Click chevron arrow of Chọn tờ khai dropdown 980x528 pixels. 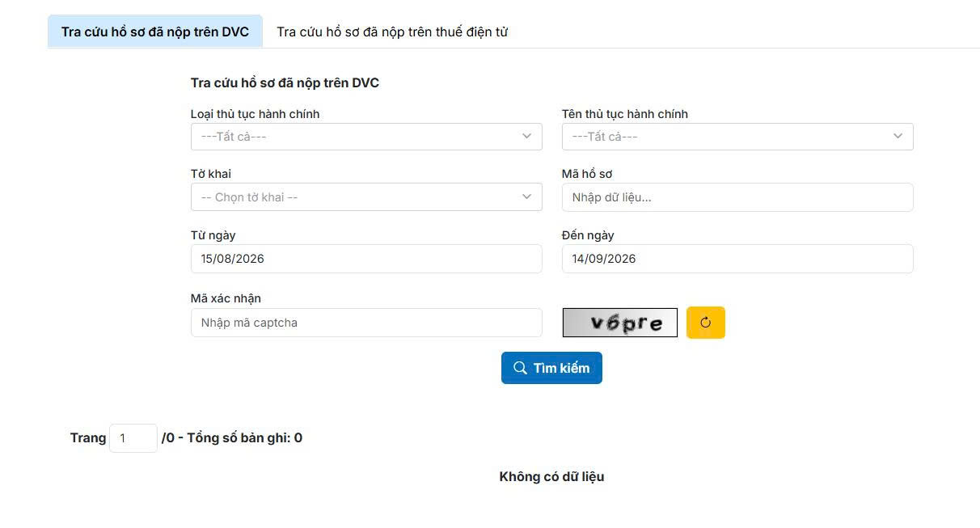coord(527,197)
